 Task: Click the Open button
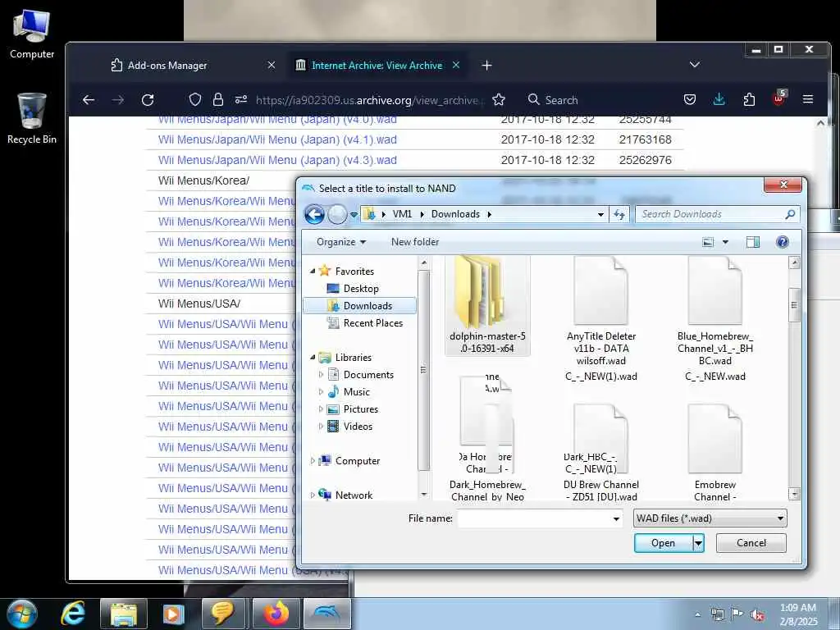pyautogui.click(x=663, y=543)
